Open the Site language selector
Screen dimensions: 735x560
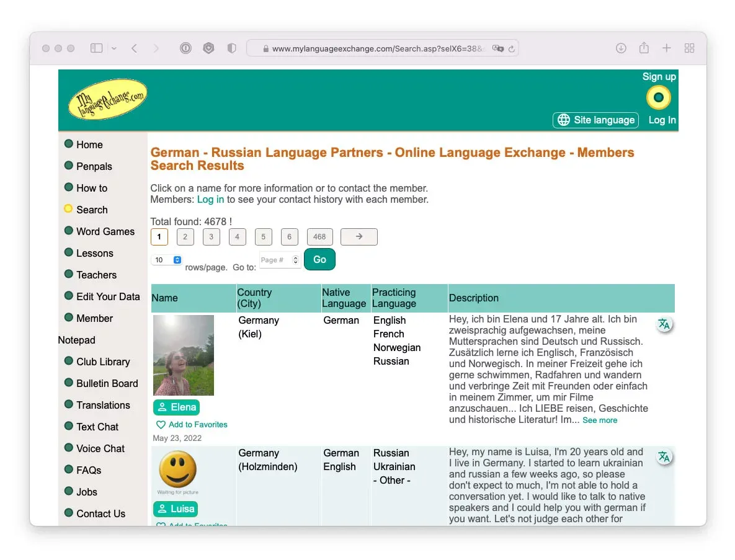click(x=595, y=120)
